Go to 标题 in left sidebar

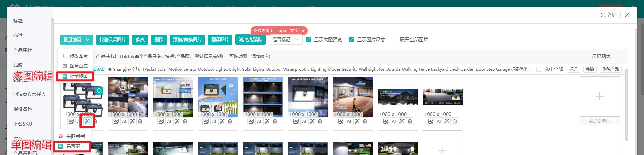[x=18, y=21]
